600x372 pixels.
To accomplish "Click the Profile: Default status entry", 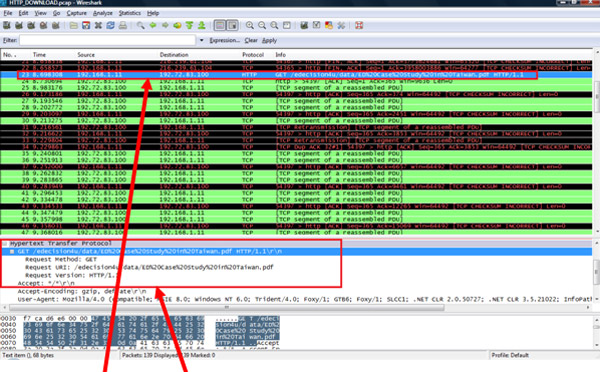I will coord(510,356).
